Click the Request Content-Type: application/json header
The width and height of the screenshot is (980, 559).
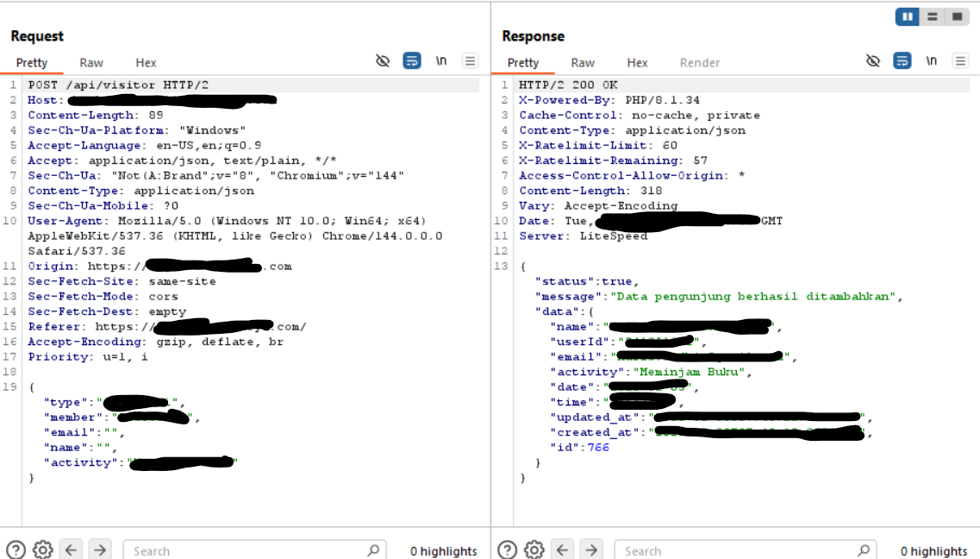(x=140, y=191)
